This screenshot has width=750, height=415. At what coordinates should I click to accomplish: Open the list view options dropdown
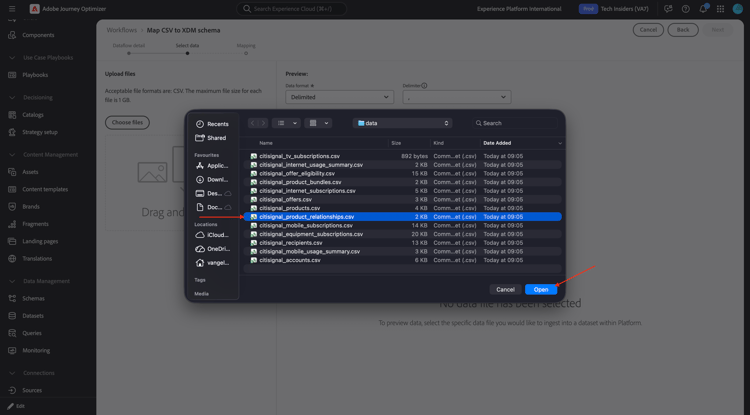(287, 123)
